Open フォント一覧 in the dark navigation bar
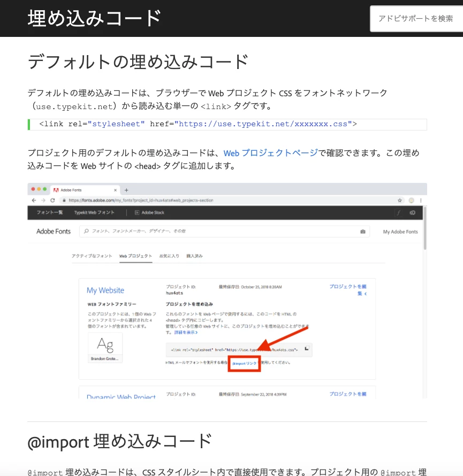 [50, 212]
